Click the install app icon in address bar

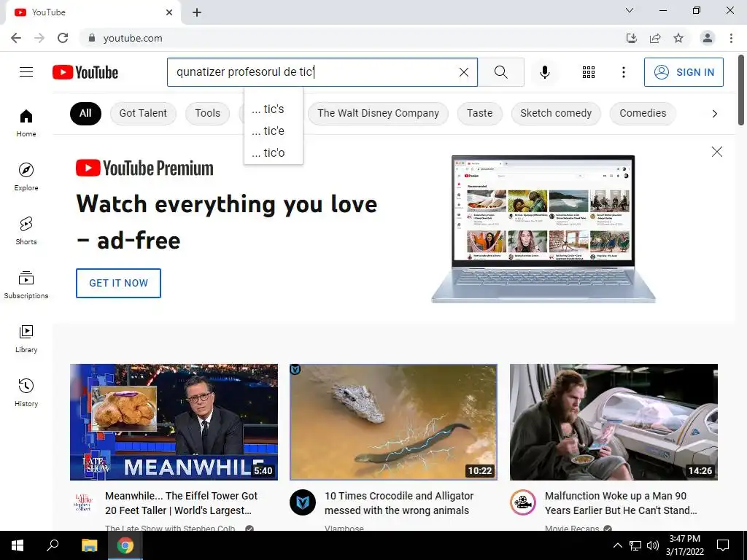tap(631, 38)
